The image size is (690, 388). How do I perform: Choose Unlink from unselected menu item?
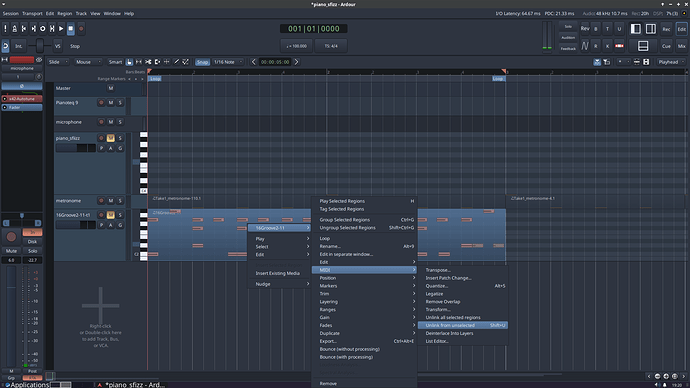[x=463, y=326]
